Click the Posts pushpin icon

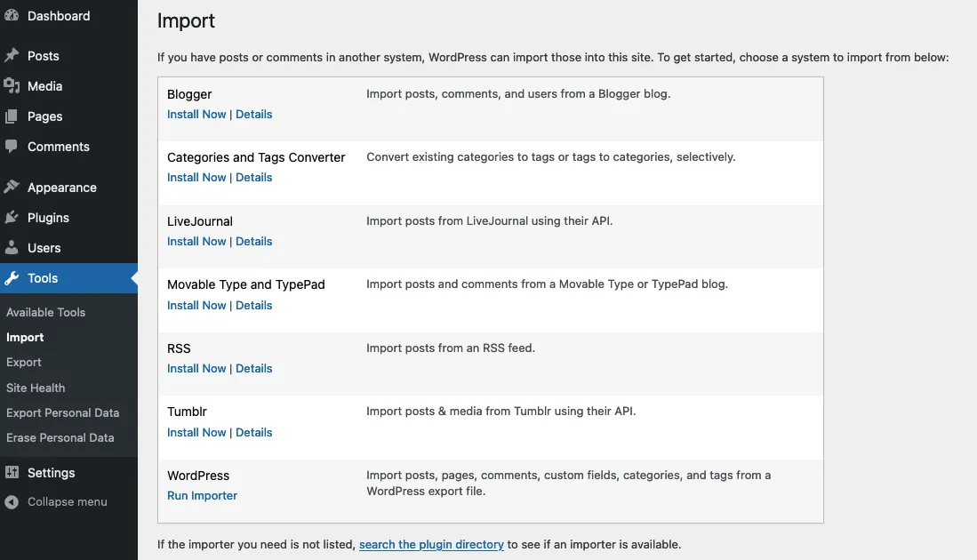click(x=12, y=55)
